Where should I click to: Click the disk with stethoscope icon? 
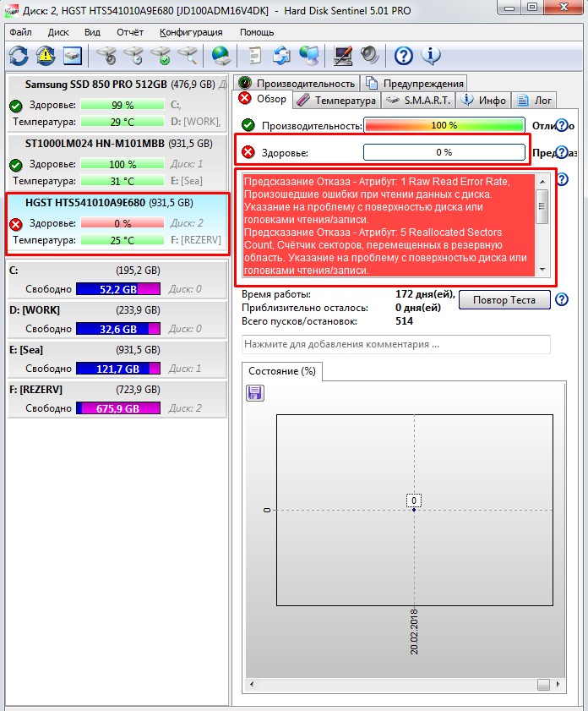click(x=106, y=56)
